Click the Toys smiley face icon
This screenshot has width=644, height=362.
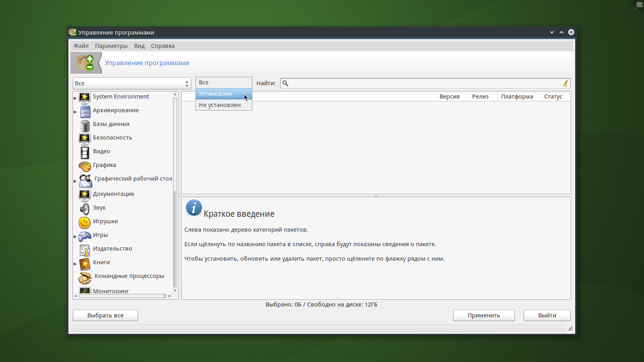pos(85,222)
